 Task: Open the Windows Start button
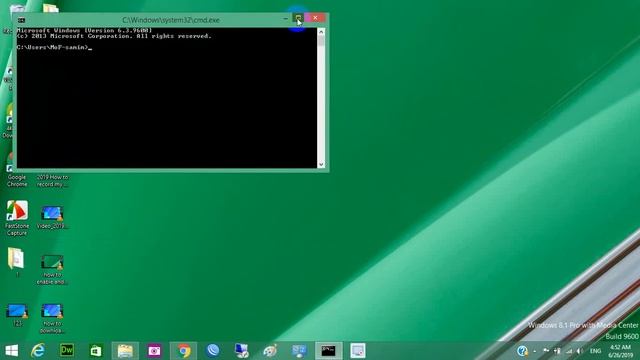point(11,351)
